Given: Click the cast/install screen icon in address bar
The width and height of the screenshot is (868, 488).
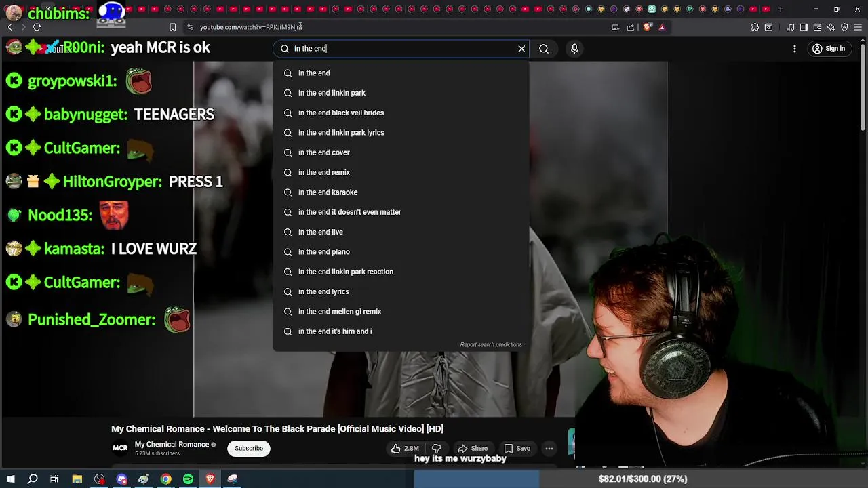Looking at the screenshot, I should pos(615,27).
